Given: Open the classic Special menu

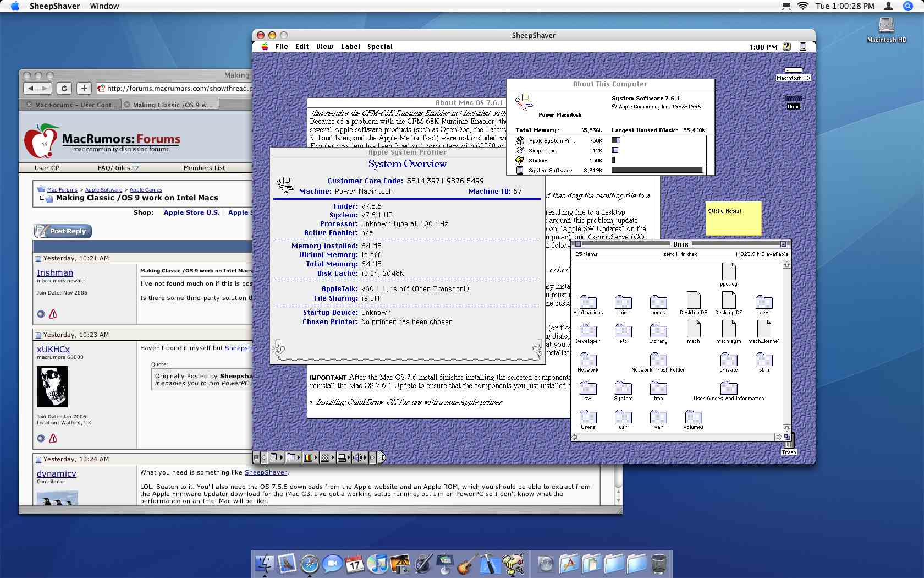Looking at the screenshot, I should tap(380, 47).
